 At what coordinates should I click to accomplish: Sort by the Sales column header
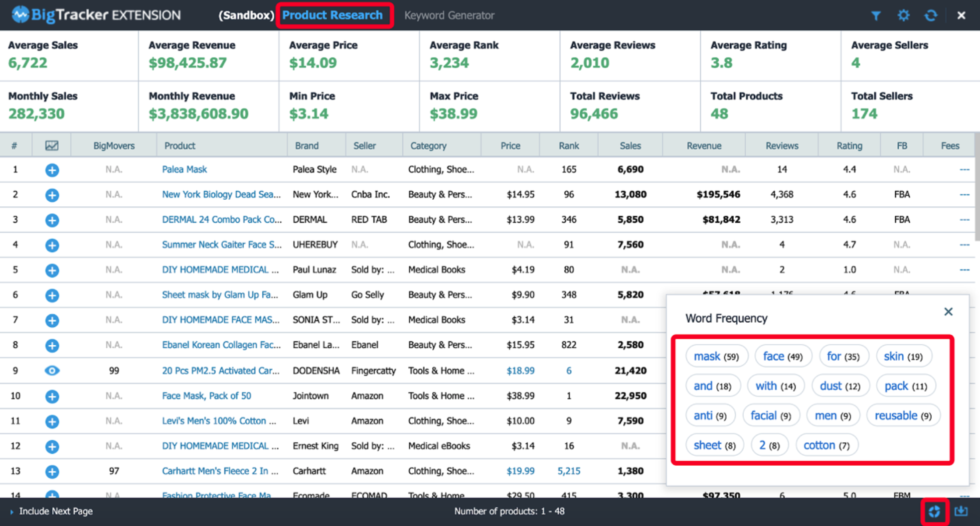point(630,145)
